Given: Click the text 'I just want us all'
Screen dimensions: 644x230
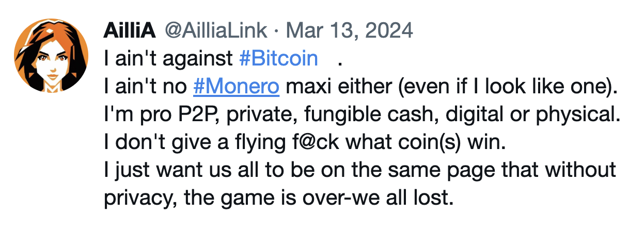Looking at the screenshot, I should [x=178, y=171].
